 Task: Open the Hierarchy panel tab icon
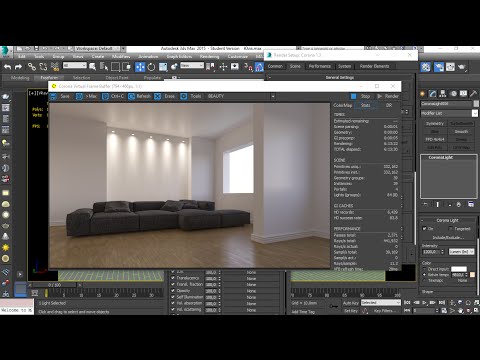pos(443,94)
